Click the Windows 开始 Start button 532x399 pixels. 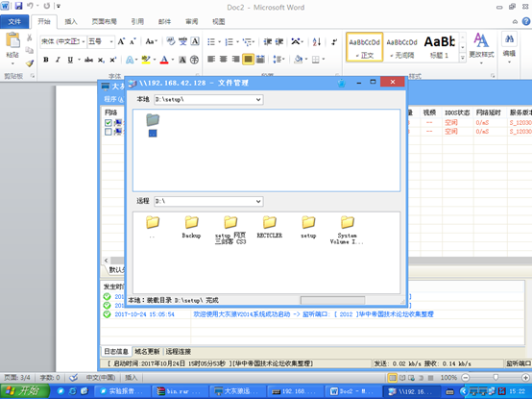(25, 391)
